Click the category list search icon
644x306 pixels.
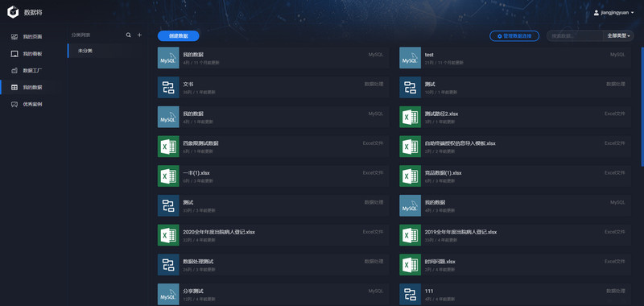[x=129, y=35]
